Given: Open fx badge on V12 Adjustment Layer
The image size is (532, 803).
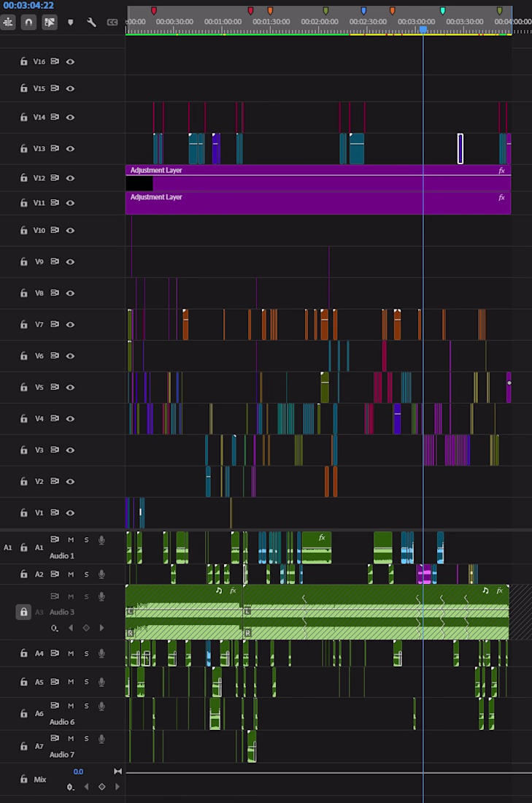Looking at the screenshot, I should (502, 171).
